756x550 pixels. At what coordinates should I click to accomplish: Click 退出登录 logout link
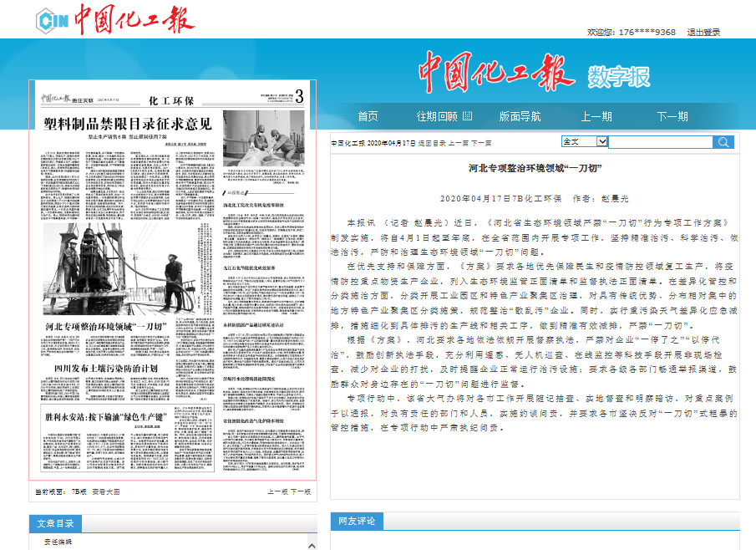click(703, 32)
